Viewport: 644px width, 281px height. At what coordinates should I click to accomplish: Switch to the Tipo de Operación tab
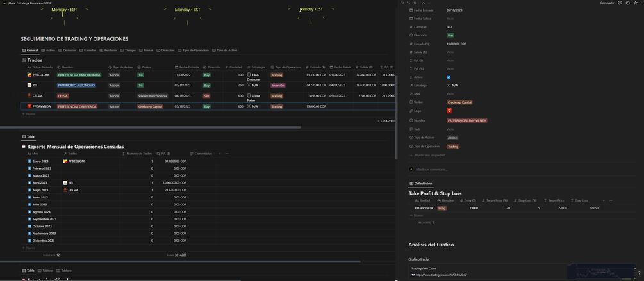(193, 51)
